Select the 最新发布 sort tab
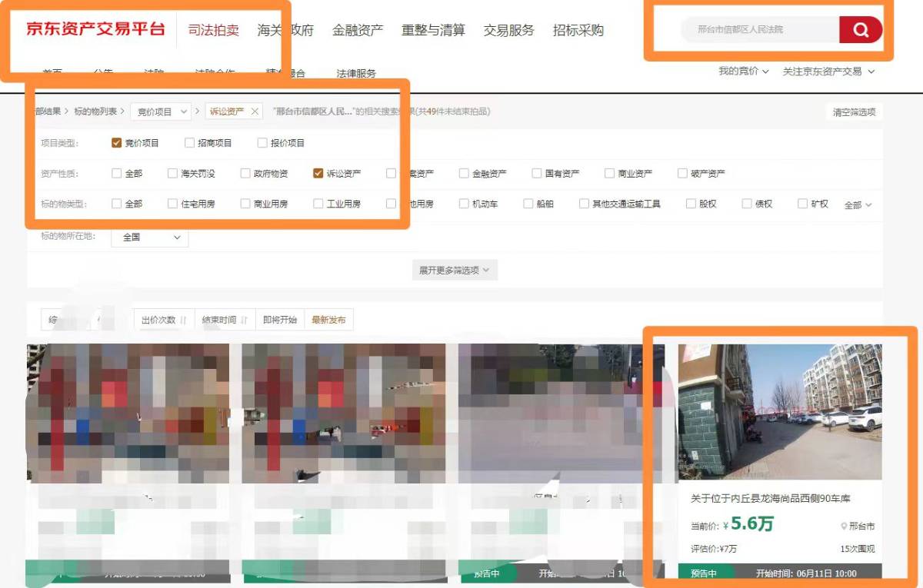This screenshot has height=588, width=923. coord(329,320)
